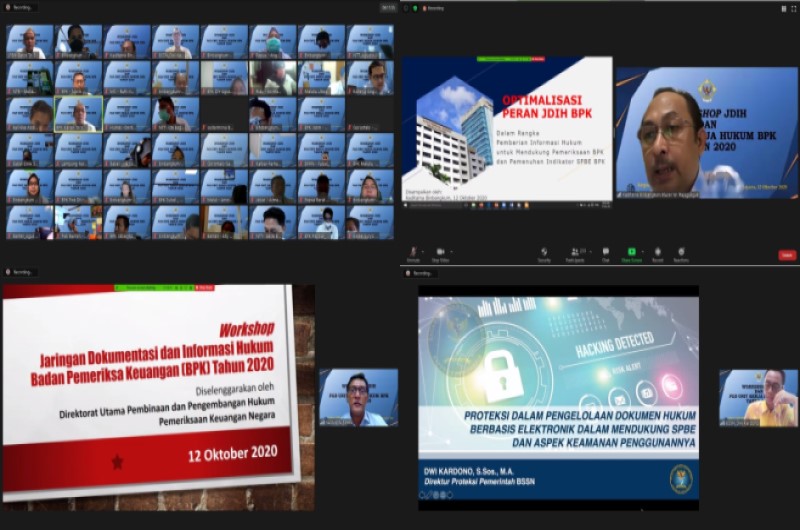Select speaker video beside the Workshop slide

tap(359, 397)
